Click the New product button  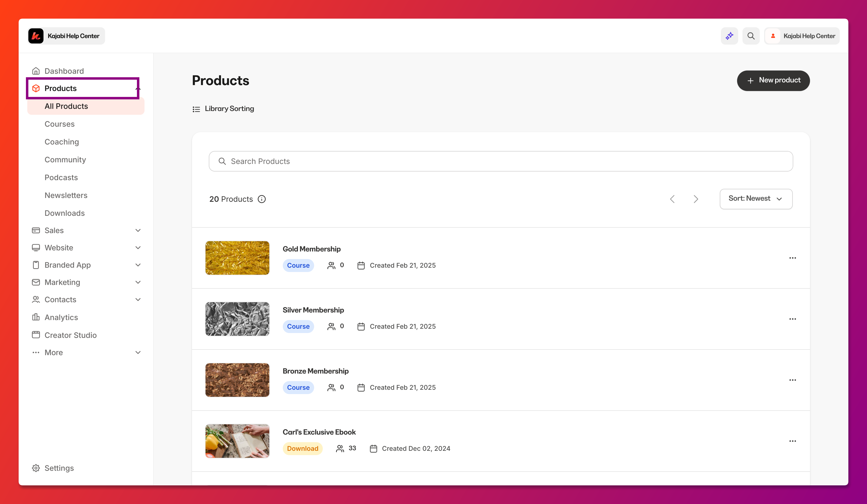coord(773,80)
